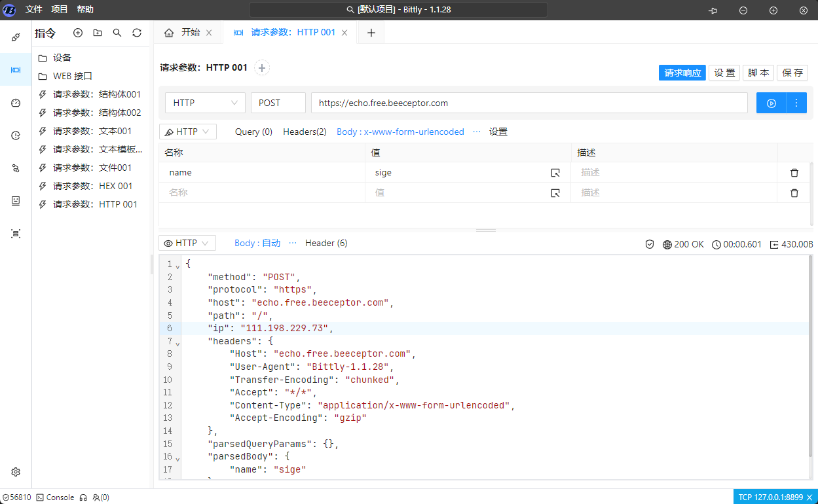This screenshot has height=504, width=818.
Task: Click the 脚本 button
Action: point(758,73)
